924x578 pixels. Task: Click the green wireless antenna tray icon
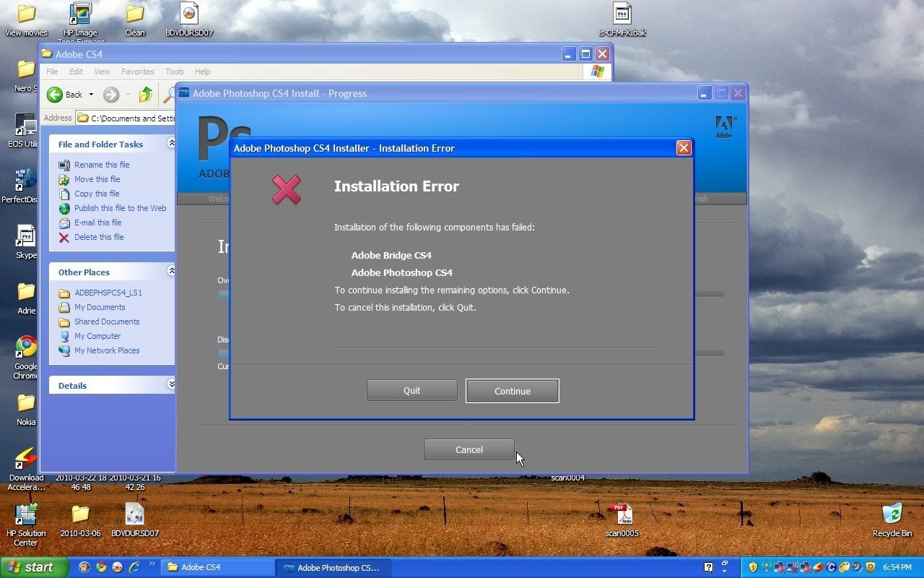point(766,567)
